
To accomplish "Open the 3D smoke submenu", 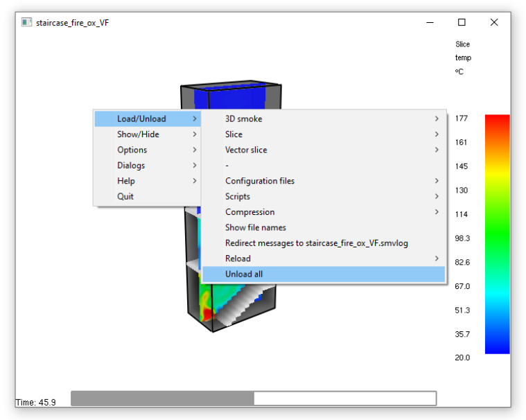I will (324, 119).
